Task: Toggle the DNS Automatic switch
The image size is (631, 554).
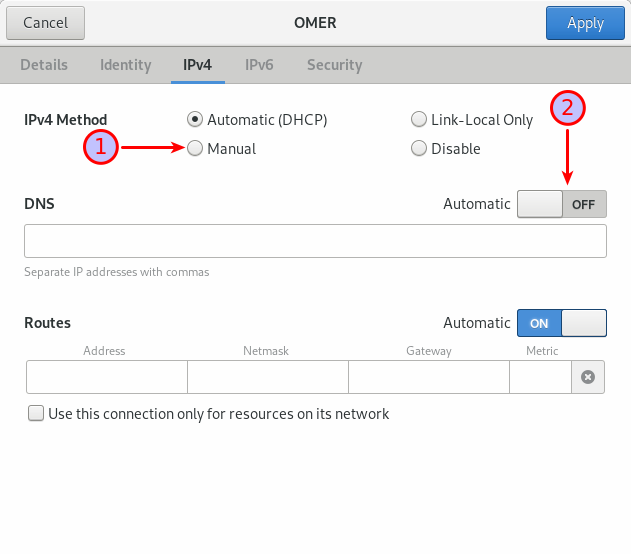Action: click(561, 204)
